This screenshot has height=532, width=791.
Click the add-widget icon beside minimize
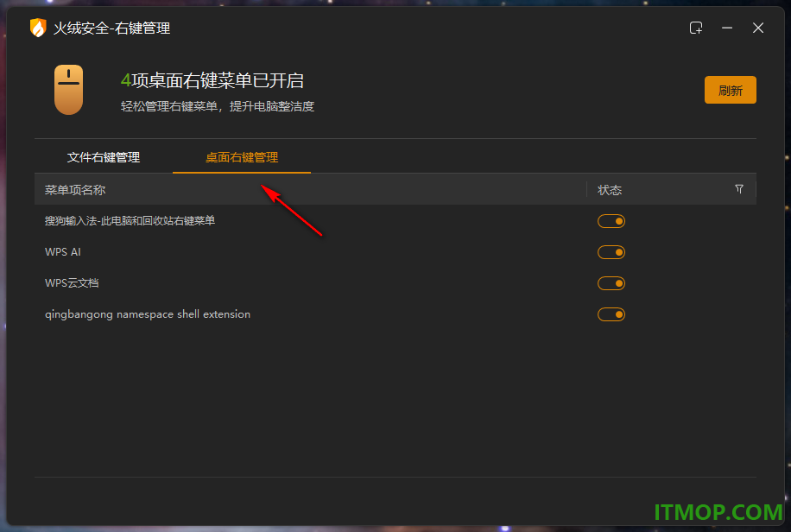click(696, 28)
